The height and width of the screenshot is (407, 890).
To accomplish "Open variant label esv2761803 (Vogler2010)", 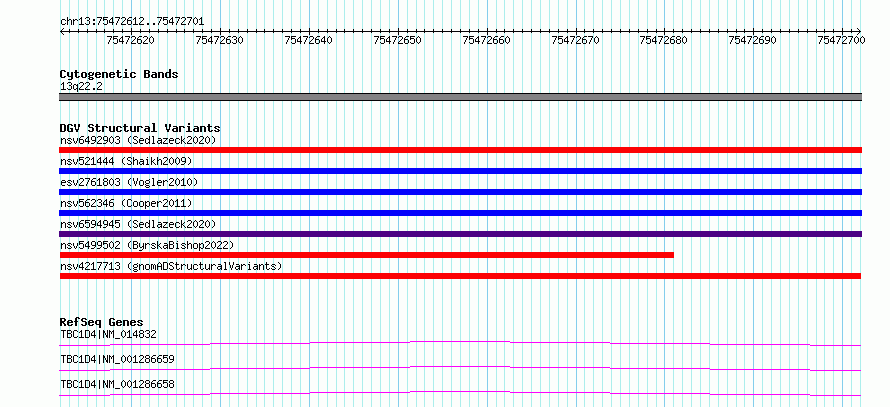I will (x=129, y=182).
